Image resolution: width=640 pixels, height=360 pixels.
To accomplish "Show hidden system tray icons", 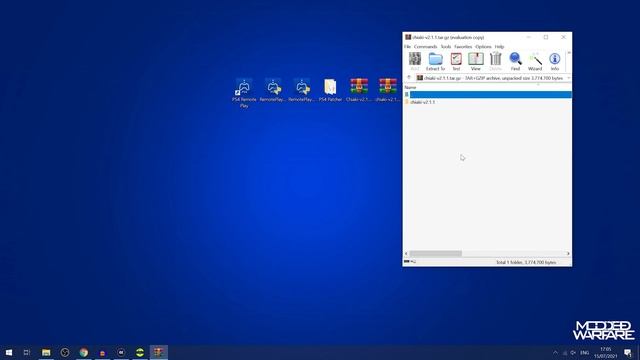I will (x=555, y=353).
